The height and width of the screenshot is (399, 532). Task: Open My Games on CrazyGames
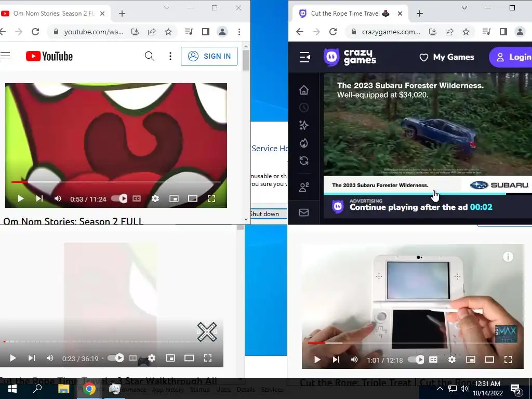pos(446,57)
